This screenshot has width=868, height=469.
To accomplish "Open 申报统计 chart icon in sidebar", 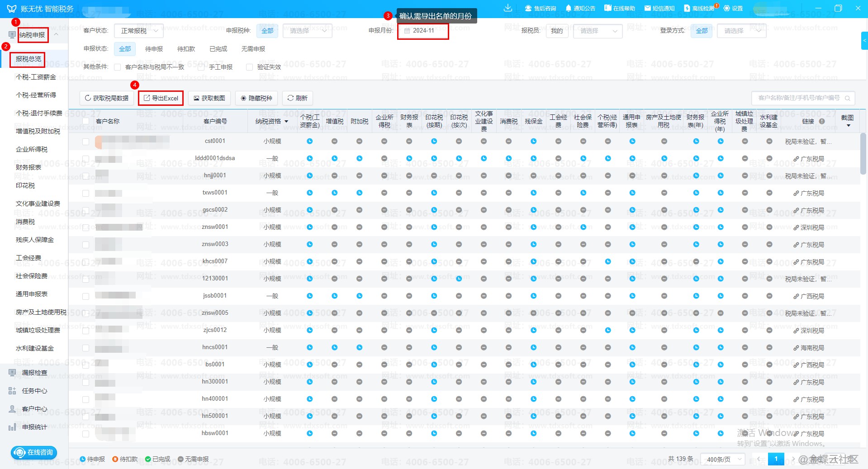I will click(13, 427).
